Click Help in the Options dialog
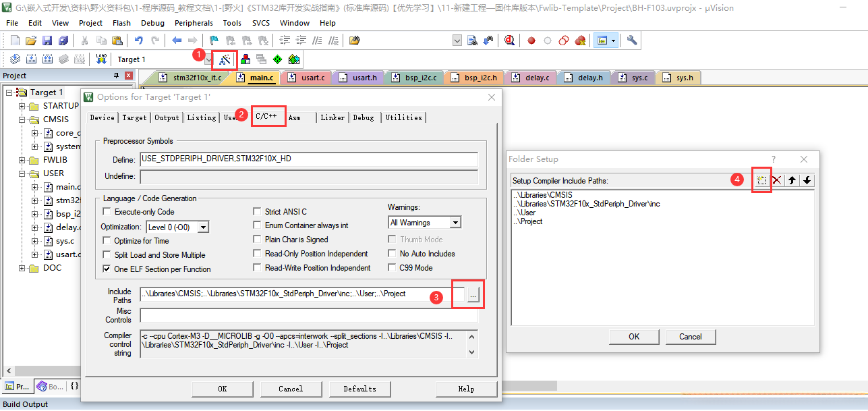Image resolution: width=868 pixels, height=411 pixels. (x=466, y=389)
